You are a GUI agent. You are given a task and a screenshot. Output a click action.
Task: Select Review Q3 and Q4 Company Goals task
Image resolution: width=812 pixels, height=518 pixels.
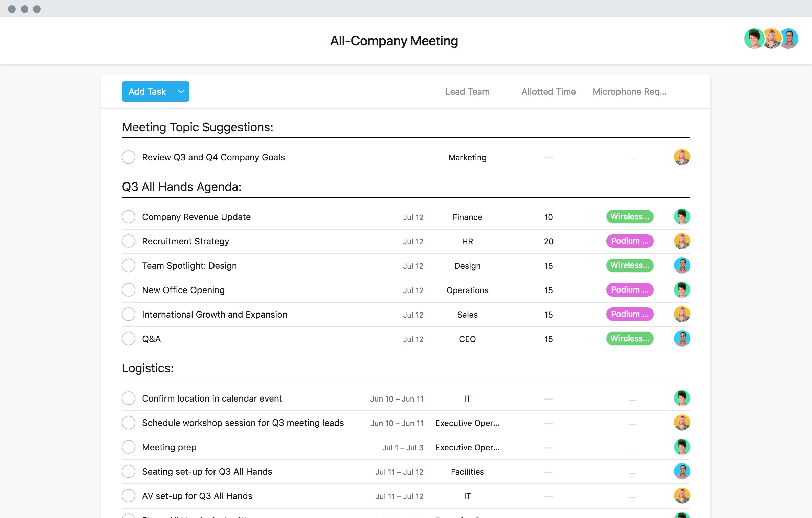pos(212,157)
